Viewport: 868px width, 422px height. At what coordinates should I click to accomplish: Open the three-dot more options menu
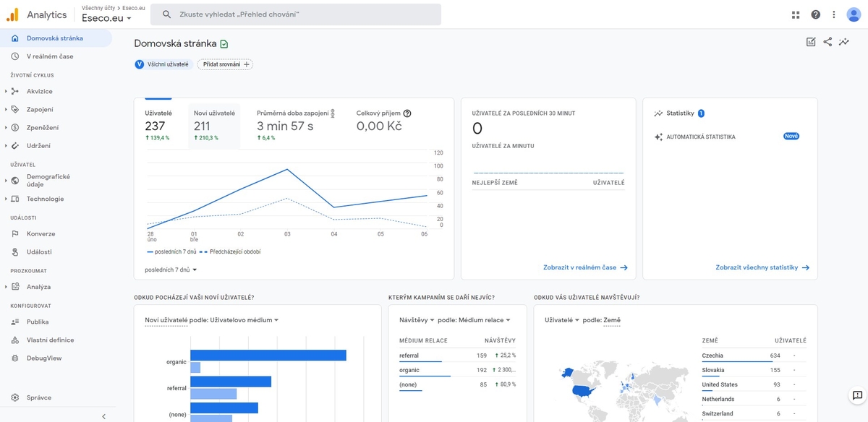(x=834, y=14)
